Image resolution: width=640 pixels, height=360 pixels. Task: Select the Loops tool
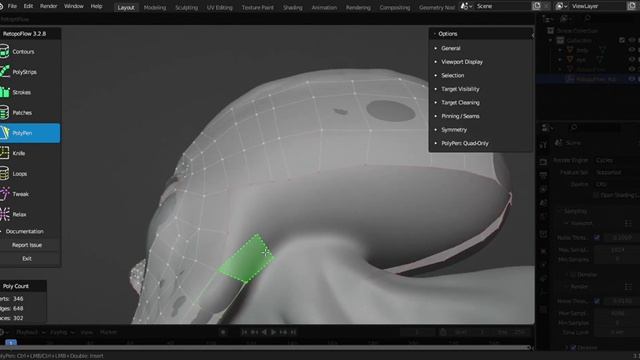pos(30,174)
